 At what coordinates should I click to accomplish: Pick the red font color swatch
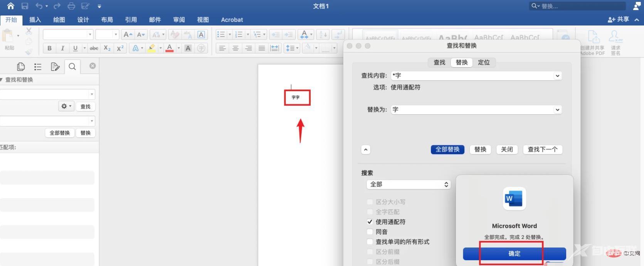[170, 48]
